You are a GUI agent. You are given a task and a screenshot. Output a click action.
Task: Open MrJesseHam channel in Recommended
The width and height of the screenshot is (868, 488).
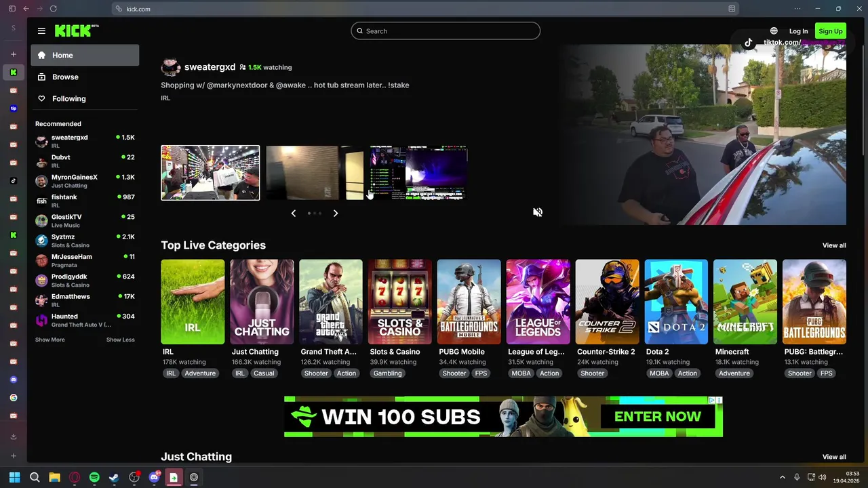click(x=85, y=260)
